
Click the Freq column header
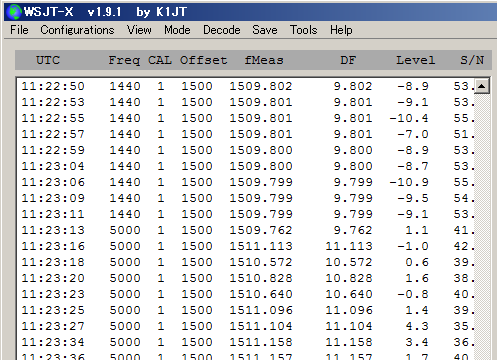tap(124, 60)
